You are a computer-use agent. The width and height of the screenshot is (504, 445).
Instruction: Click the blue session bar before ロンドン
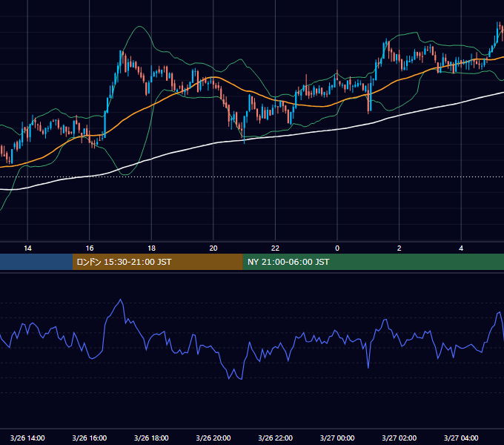coord(36,262)
